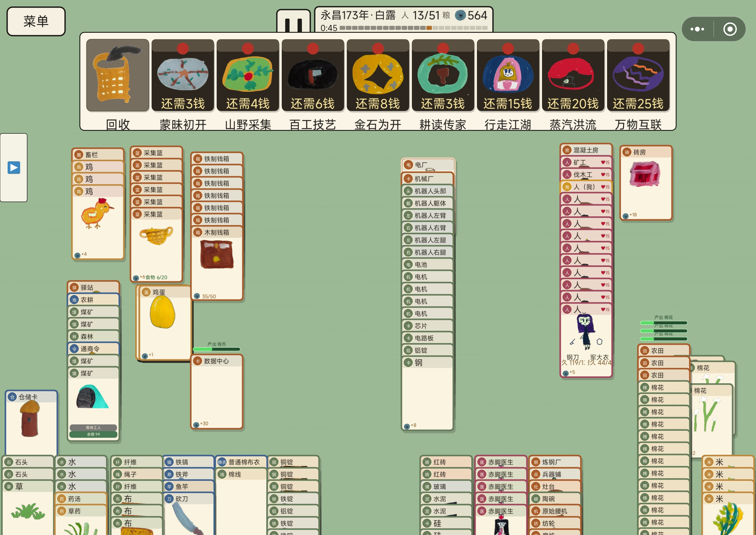Viewport: 756px width, 535px height.
Task: Click the recycle basket 回收 icon
Action: [x=118, y=76]
